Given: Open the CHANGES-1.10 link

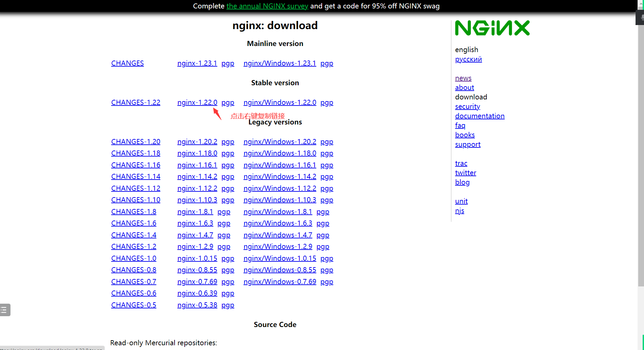Looking at the screenshot, I should point(136,200).
